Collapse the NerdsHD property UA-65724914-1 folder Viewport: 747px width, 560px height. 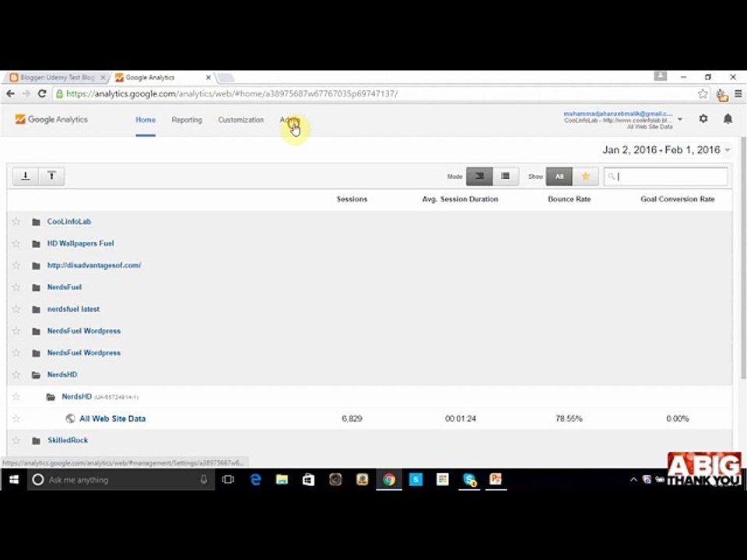pos(51,397)
